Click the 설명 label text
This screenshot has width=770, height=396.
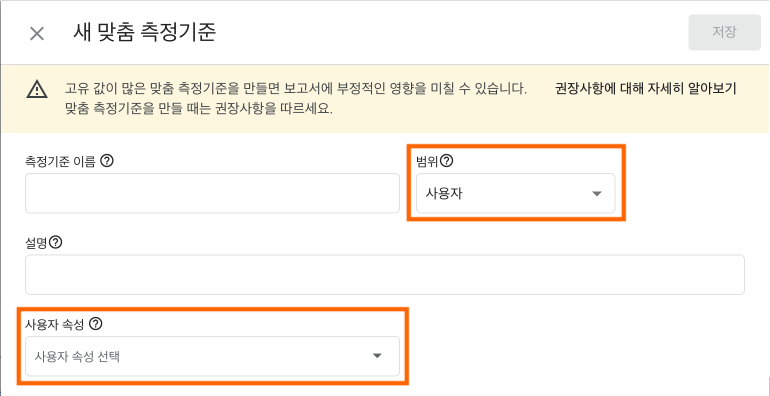(37, 243)
